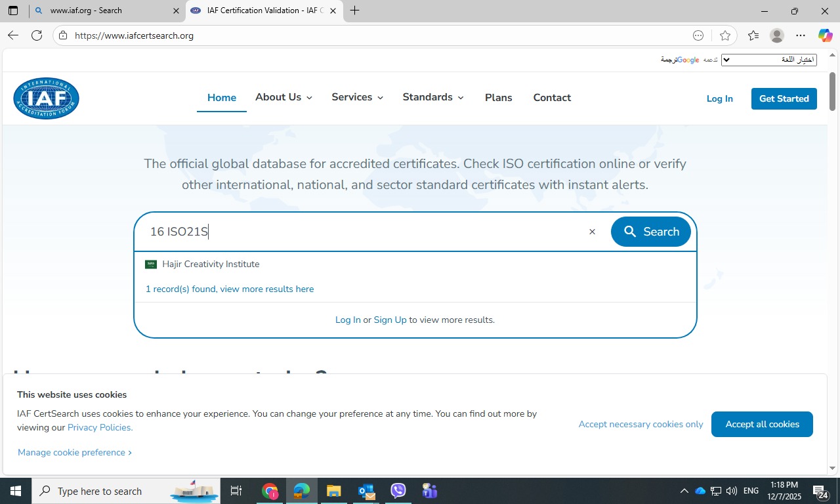Open the tab actions menu icon
Viewport: 840px width, 504px height.
13,10
